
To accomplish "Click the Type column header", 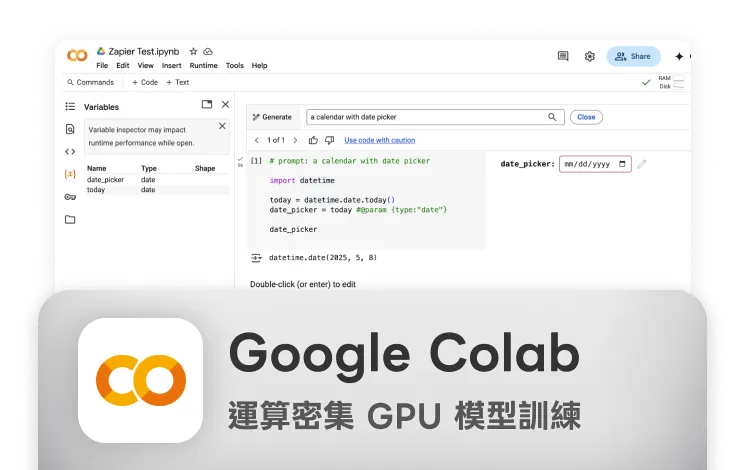I will [x=149, y=168].
